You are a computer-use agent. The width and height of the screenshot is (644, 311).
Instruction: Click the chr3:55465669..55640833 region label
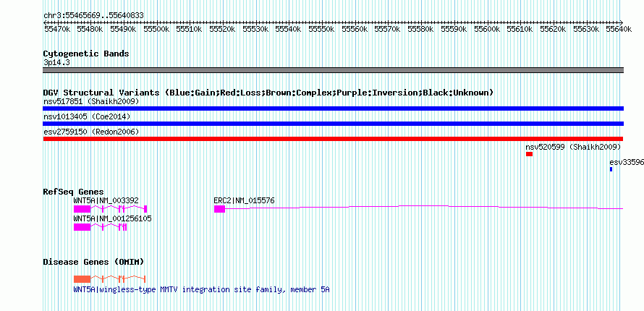[93, 16]
